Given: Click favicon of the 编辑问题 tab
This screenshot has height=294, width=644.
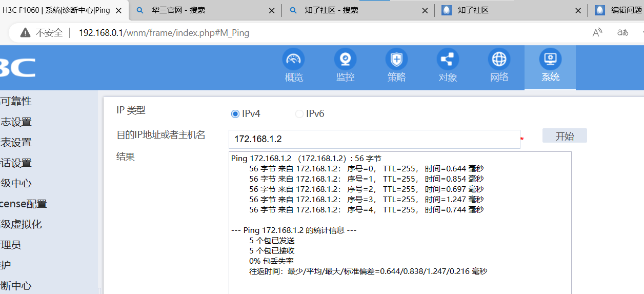Looking at the screenshot, I should [x=600, y=10].
